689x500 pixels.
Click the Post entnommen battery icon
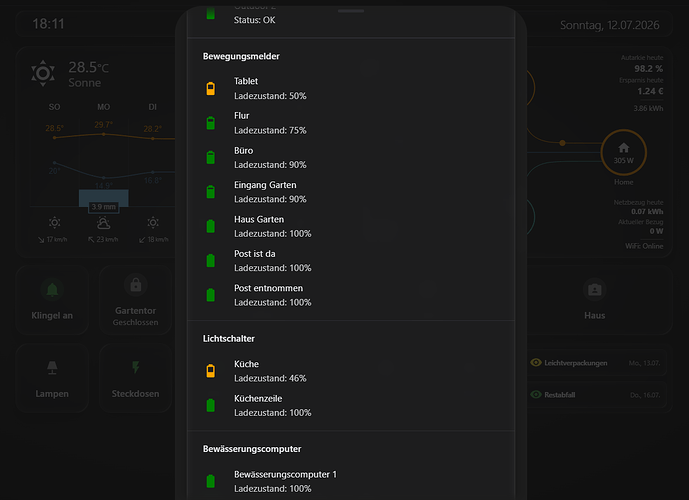[211, 295]
